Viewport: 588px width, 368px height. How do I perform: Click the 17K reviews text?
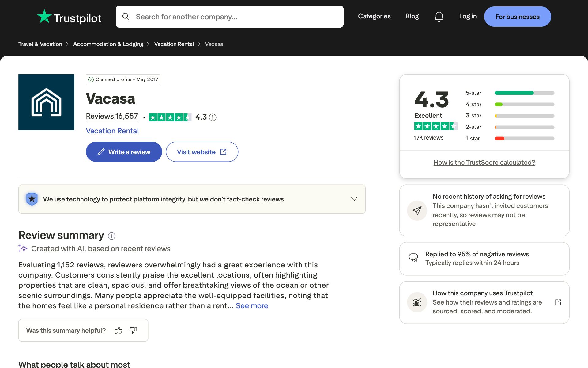429,138
